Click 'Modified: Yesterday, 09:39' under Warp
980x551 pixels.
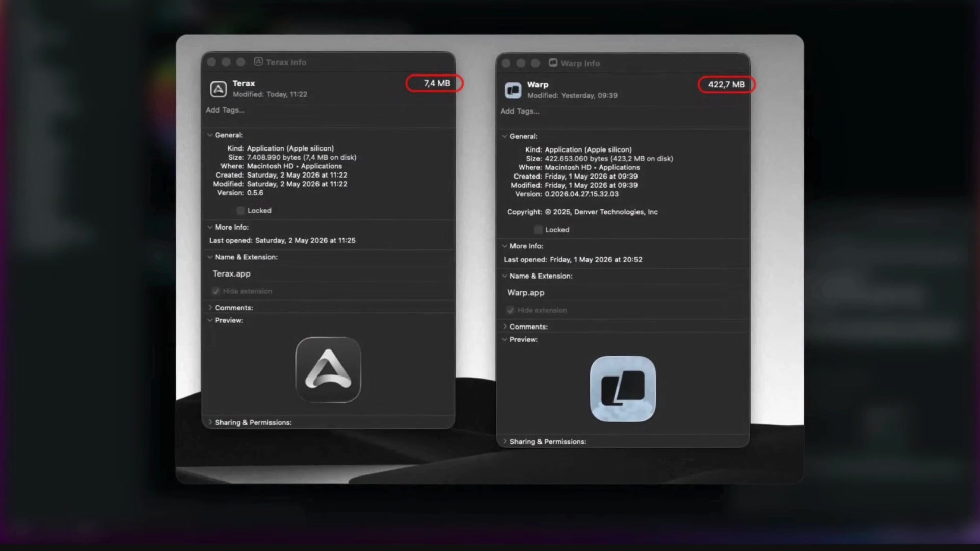pos(572,95)
